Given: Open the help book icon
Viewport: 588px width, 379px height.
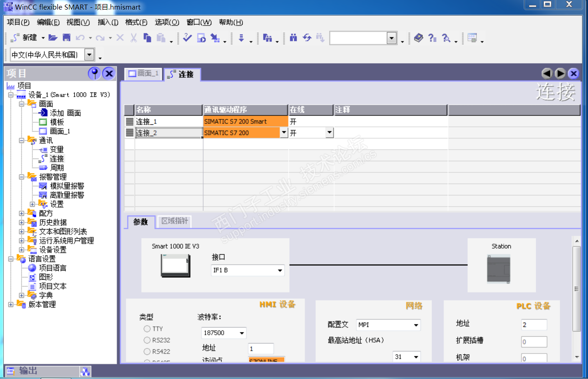Looking at the screenshot, I should point(419,38).
